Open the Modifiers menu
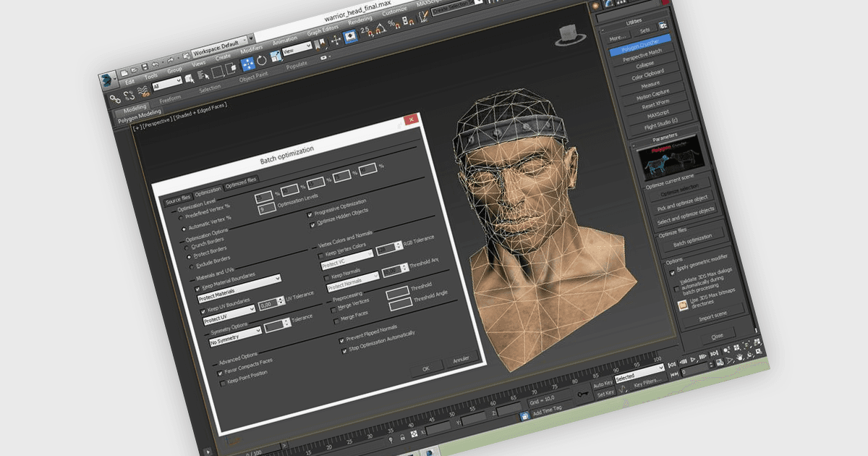868x456 pixels. tap(251, 49)
